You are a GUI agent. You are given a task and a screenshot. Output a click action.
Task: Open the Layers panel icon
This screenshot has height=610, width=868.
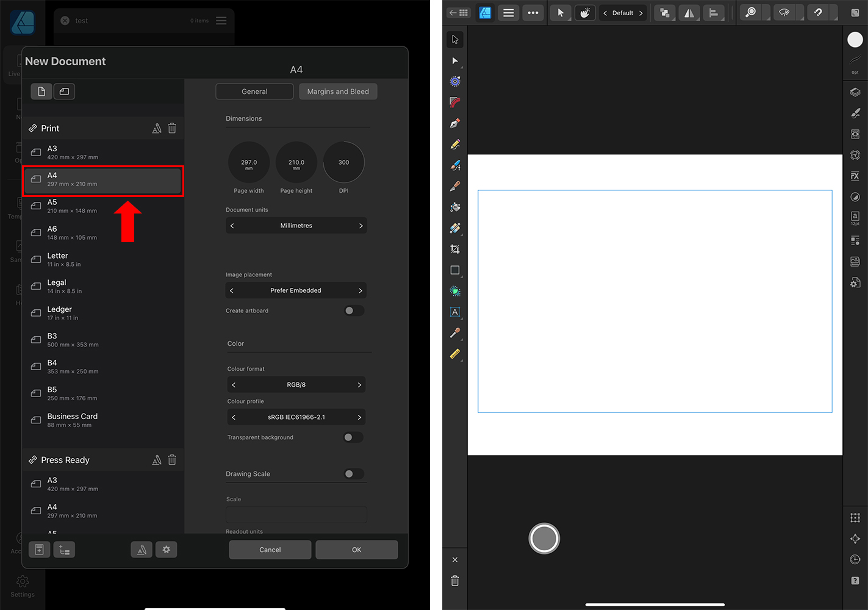[855, 92]
